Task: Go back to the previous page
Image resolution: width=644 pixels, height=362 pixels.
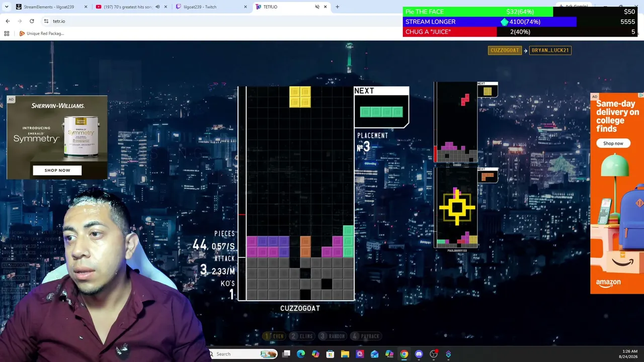Action: pos(8,21)
